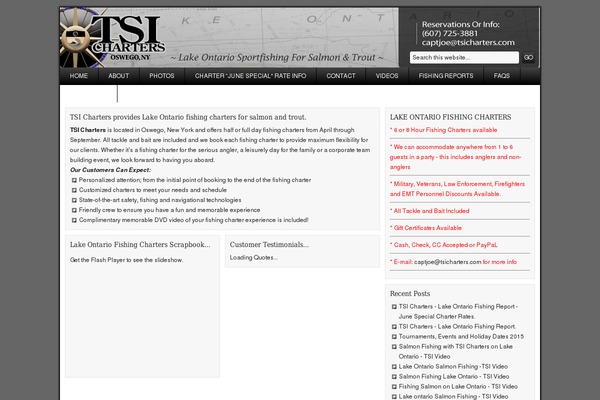Click bullet icon beside June Special post
The image size is (600, 400).
point(394,307)
